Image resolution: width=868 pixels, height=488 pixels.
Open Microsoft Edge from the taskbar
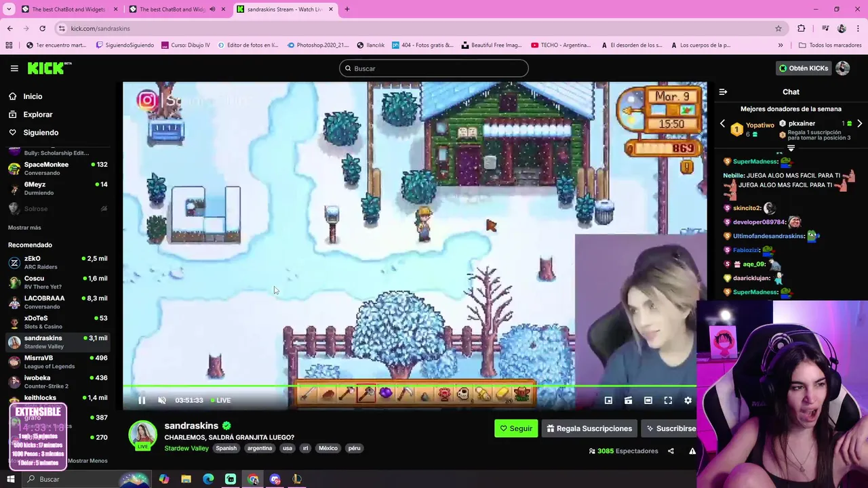pyautogui.click(x=208, y=479)
